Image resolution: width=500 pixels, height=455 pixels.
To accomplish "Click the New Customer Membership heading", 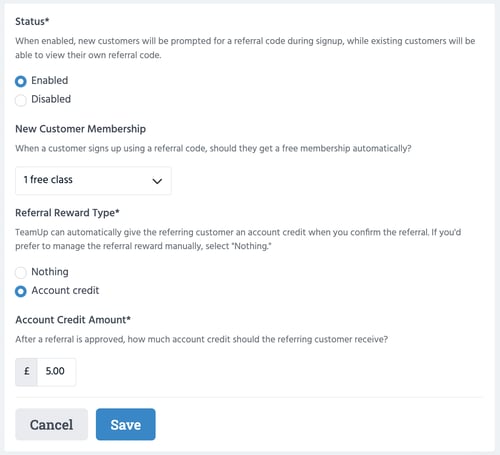I will click(81, 129).
